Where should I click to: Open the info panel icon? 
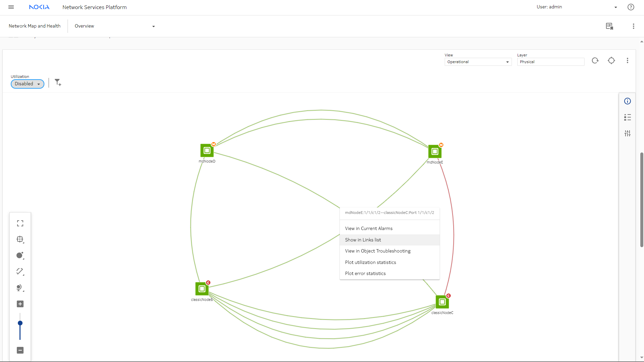(x=627, y=101)
